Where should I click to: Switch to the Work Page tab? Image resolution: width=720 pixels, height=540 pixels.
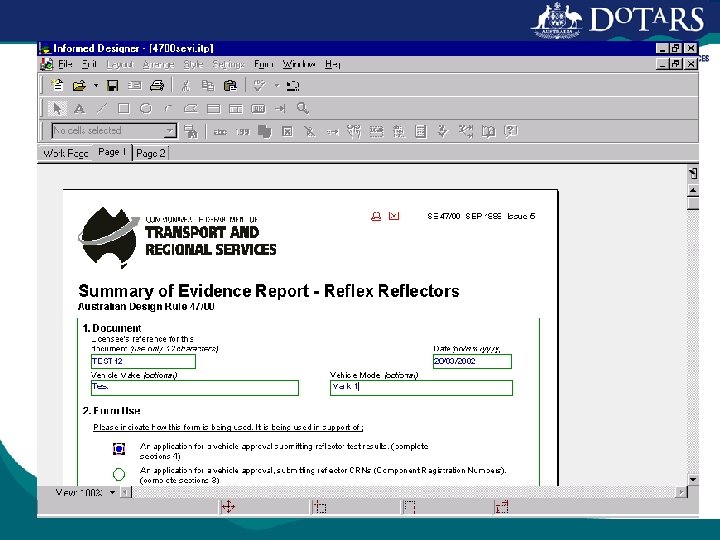65,153
